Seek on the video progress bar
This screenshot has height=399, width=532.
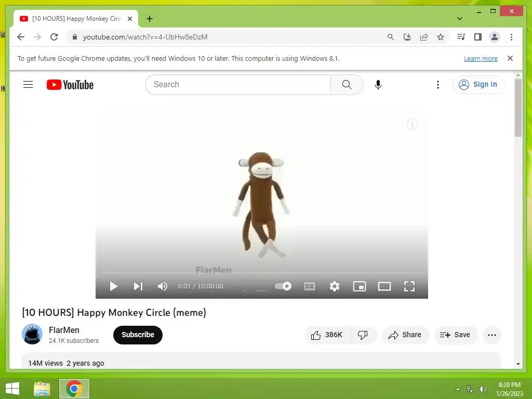[262, 272]
